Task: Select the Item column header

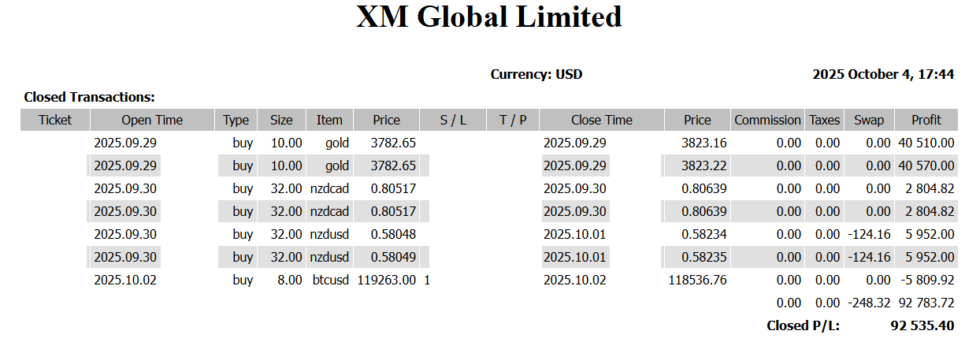Action: click(329, 120)
